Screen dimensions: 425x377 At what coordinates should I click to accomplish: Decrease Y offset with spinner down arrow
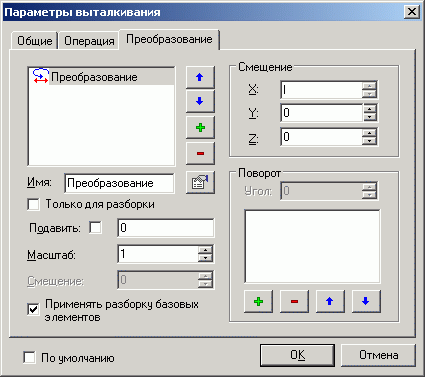pos(369,117)
